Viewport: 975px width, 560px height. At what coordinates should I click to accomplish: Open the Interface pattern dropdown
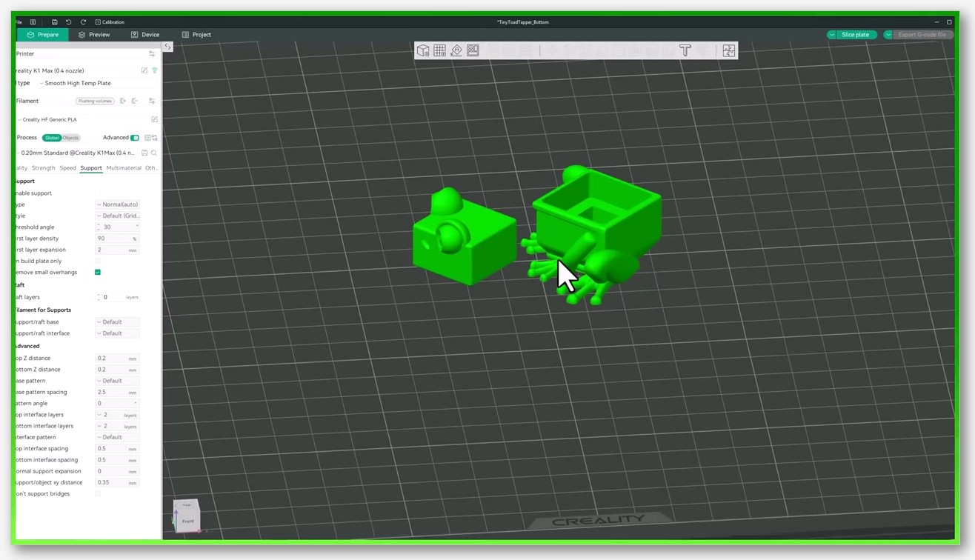pos(117,437)
